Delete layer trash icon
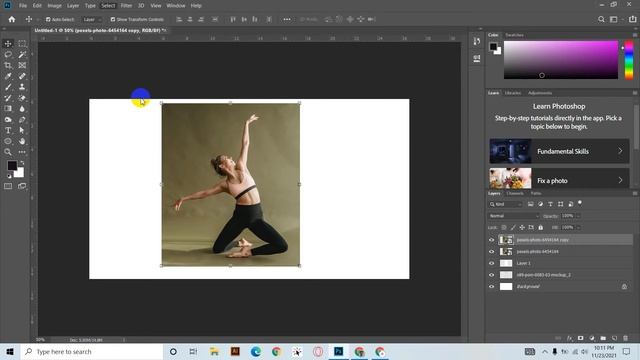This screenshot has height=360, width=640. tap(625, 338)
